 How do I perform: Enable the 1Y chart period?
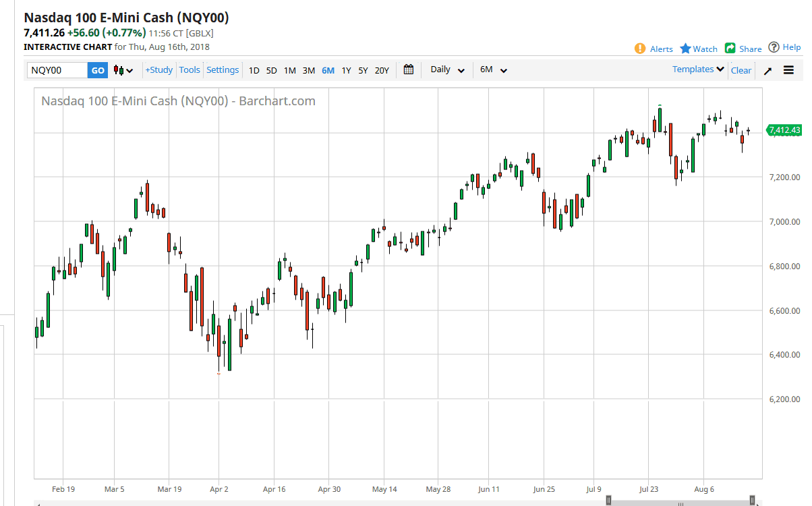(345, 69)
